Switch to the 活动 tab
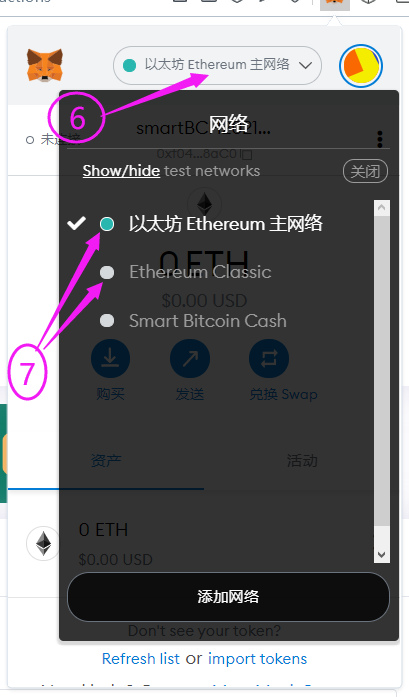This screenshot has height=697, width=409. (302, 461)
